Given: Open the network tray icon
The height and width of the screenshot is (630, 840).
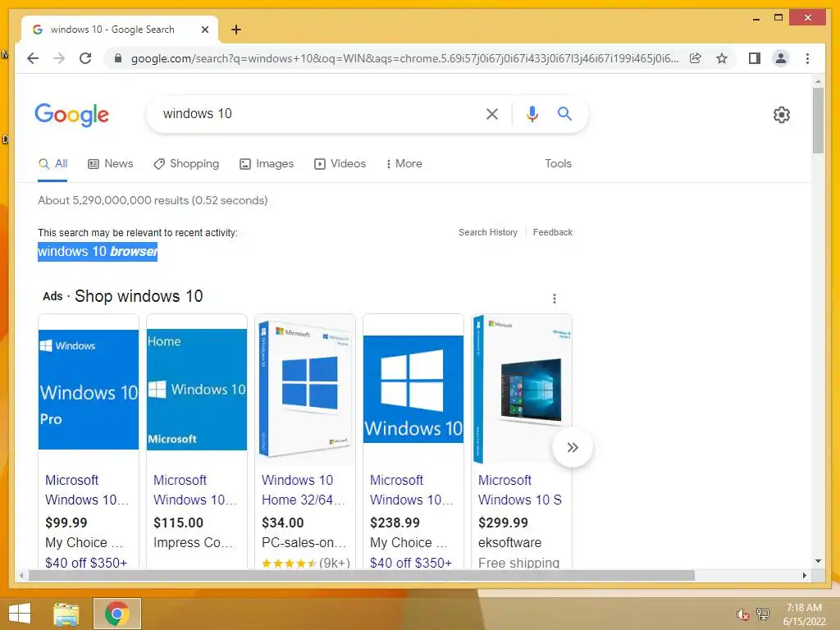Looking at the screenshot, I should coord(762,614).
